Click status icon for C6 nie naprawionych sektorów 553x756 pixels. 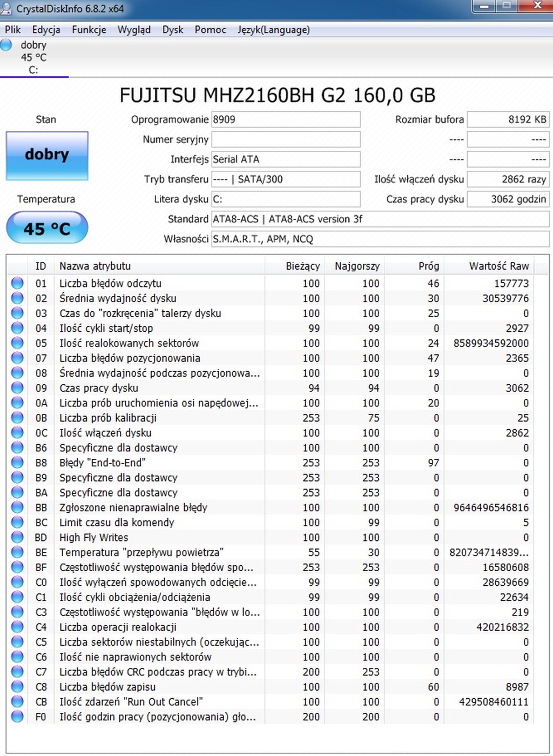click(17, 657)
